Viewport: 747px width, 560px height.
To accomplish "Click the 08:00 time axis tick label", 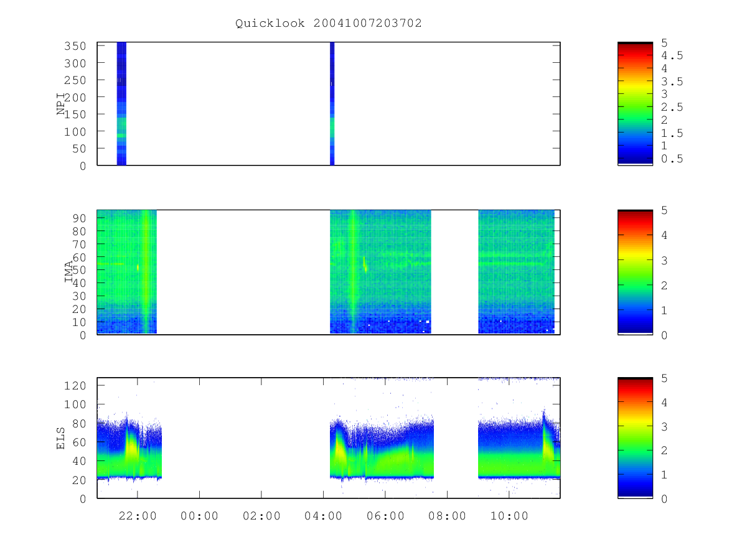I will [x=447, y=516].
